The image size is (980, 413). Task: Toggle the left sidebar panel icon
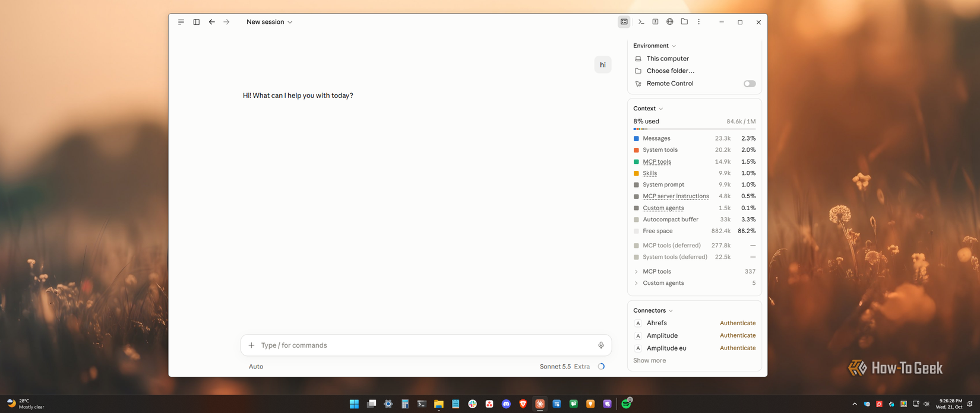pyautogui.click(x=197, y=22)
